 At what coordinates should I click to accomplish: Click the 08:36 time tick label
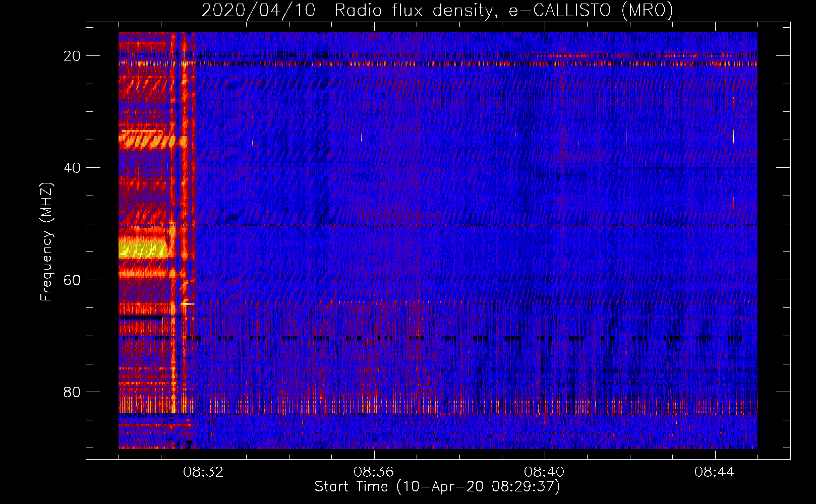[x=374, y=472]
